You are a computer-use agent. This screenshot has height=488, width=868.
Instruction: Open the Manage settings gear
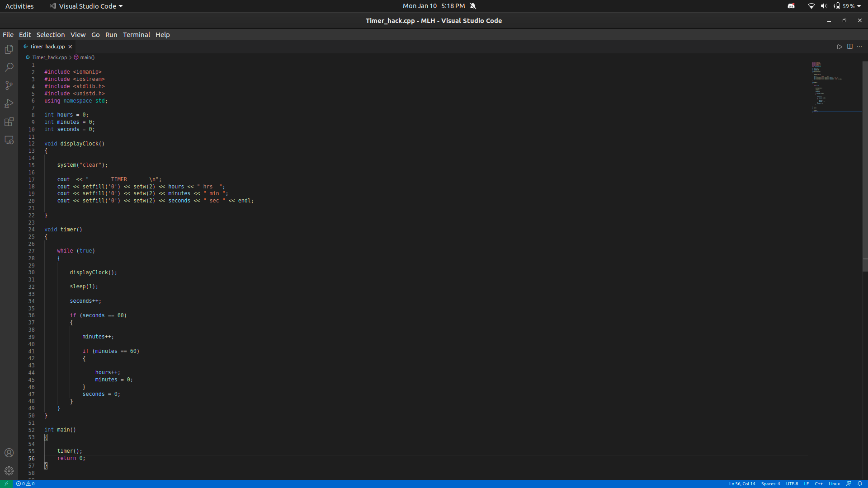pos(9,471)
